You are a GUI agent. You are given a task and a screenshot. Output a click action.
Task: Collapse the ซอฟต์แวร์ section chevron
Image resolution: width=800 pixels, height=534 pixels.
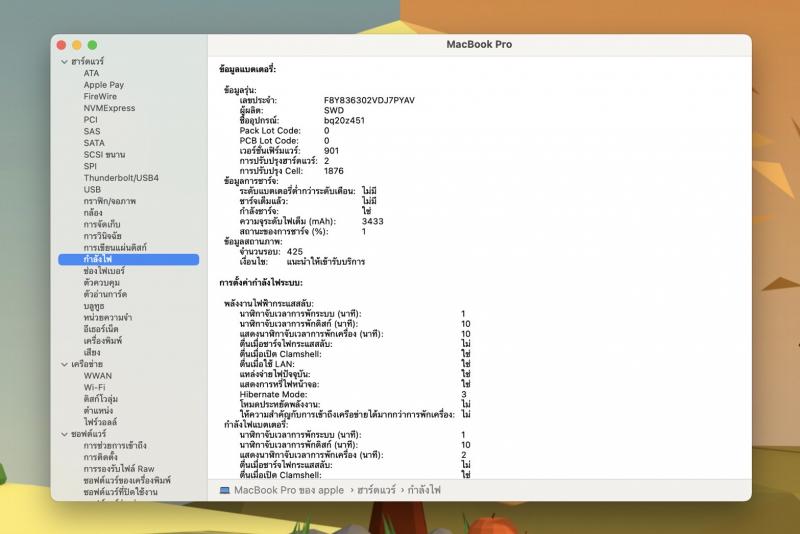[64, 434]
